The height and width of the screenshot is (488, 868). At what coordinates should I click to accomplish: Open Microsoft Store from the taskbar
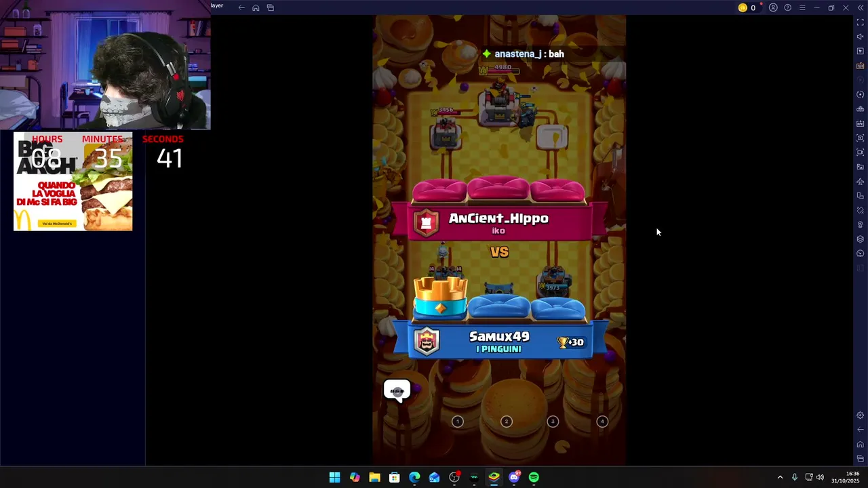click(394, 477)
